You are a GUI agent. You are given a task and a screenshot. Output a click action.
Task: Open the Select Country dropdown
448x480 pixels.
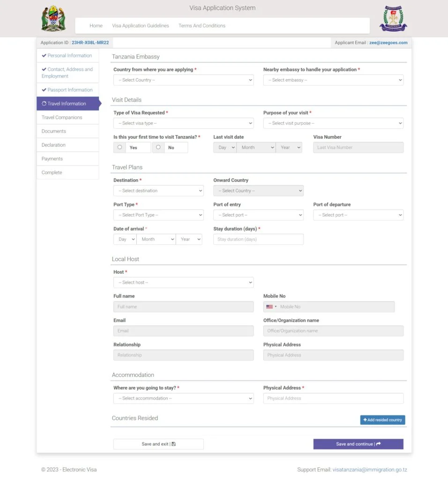tap(183, 80)
